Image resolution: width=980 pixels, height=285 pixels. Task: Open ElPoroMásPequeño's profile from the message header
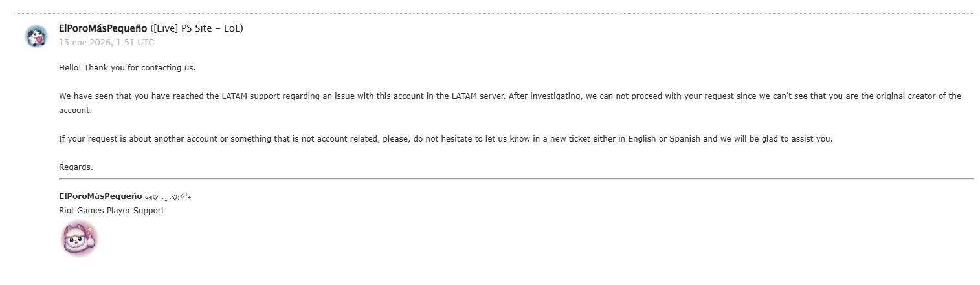pos(103,28)
